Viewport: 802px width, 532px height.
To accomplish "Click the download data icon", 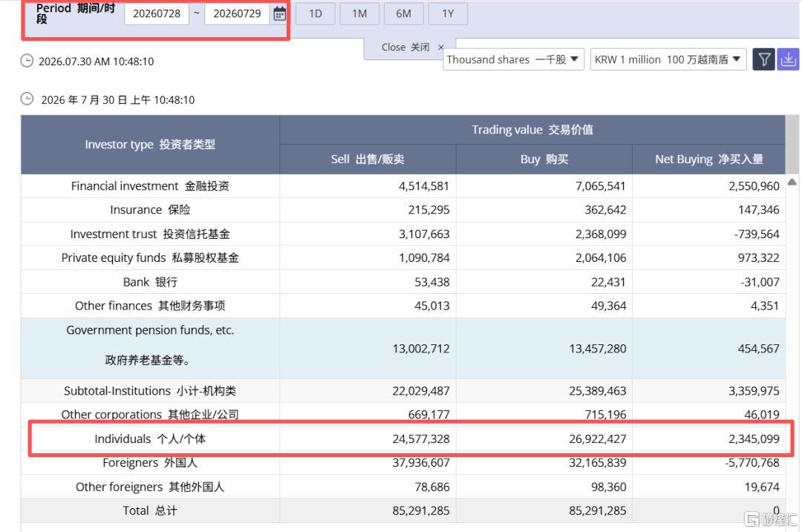I will tap(788, 60).
